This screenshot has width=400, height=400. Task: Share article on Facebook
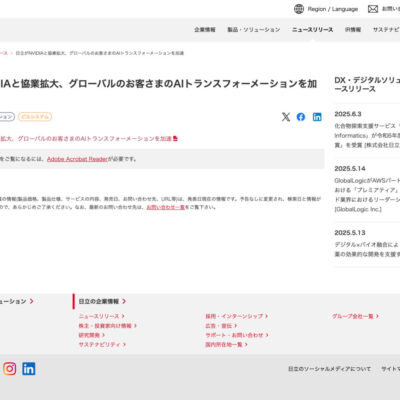(x=301, y=117)
